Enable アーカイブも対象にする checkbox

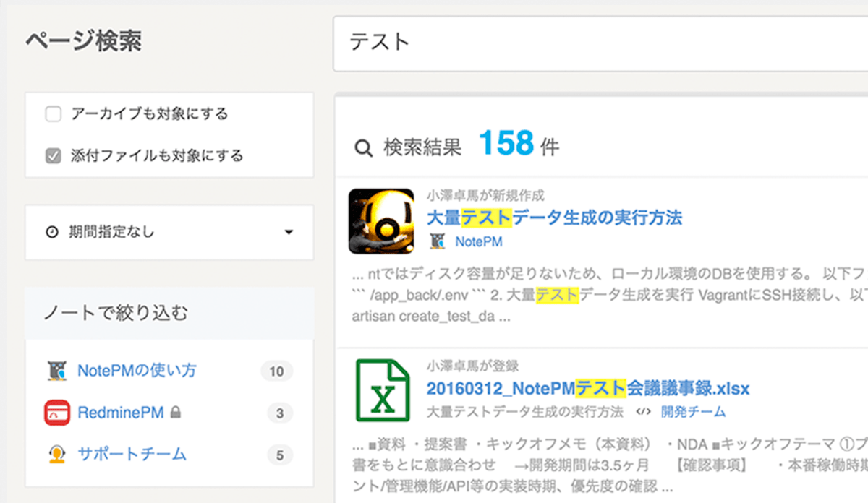pyautogui.click(x=53, y=114)
